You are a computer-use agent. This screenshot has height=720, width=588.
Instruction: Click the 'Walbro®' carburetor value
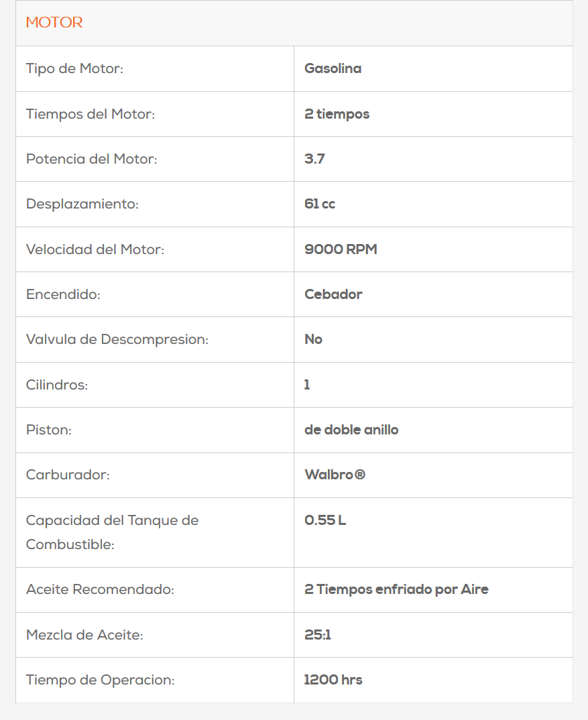click(x=335, y=475)
